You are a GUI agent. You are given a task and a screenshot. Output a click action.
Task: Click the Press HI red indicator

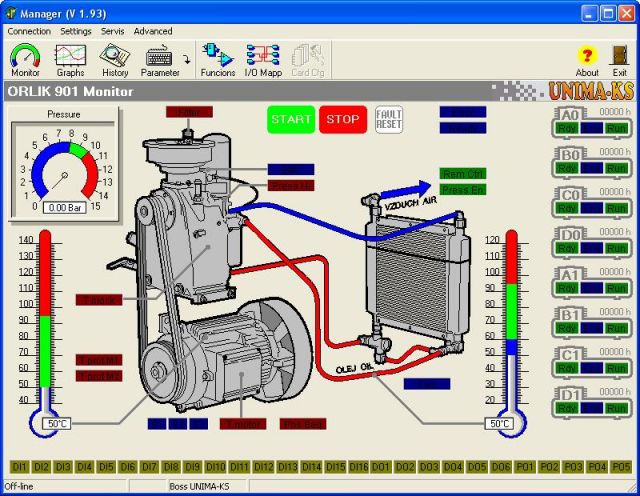[x=291, y=186]
